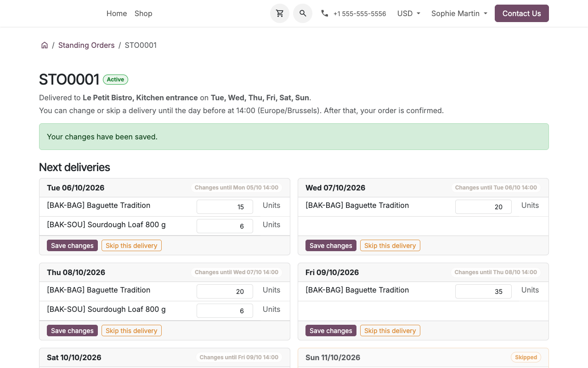Screen dimensions: 588x368
Task: Edit Thursday Sourdough Loaf quantity field
Action: pos(225,311)
